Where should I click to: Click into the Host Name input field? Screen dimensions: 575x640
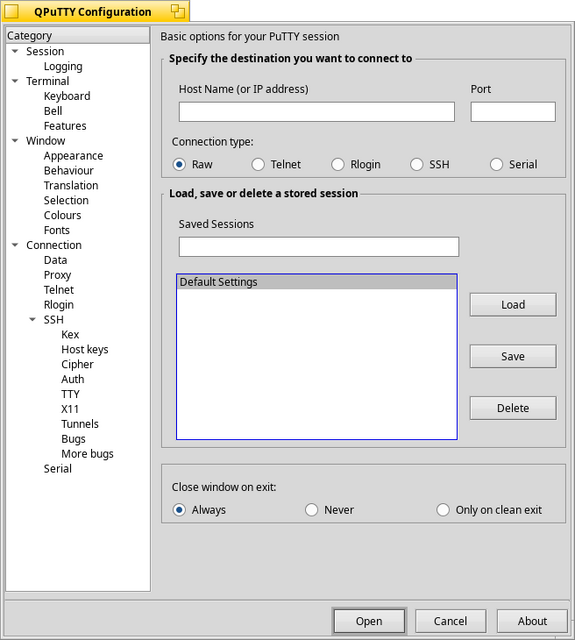click(x=317, y=112)
